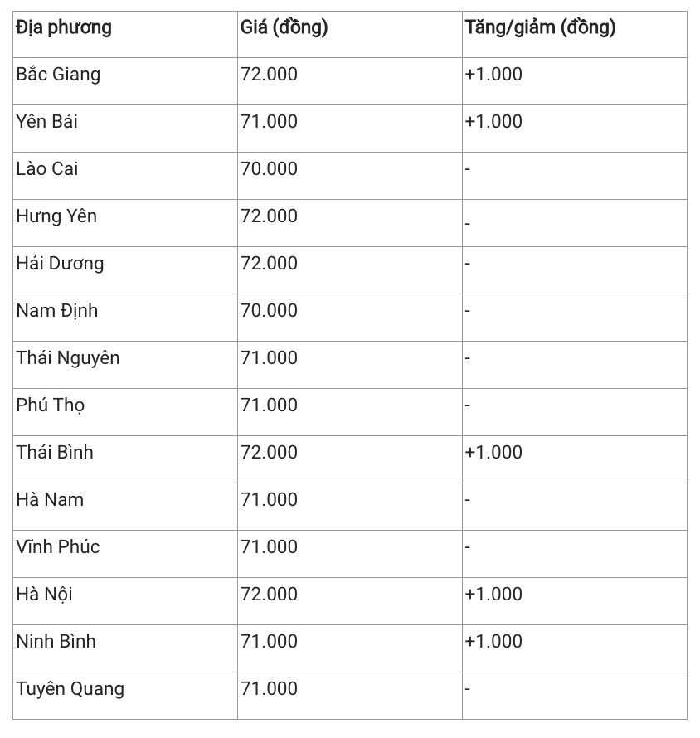Select the Hà Nam location cell
700x738 pixels.
(x=50, y=500)
